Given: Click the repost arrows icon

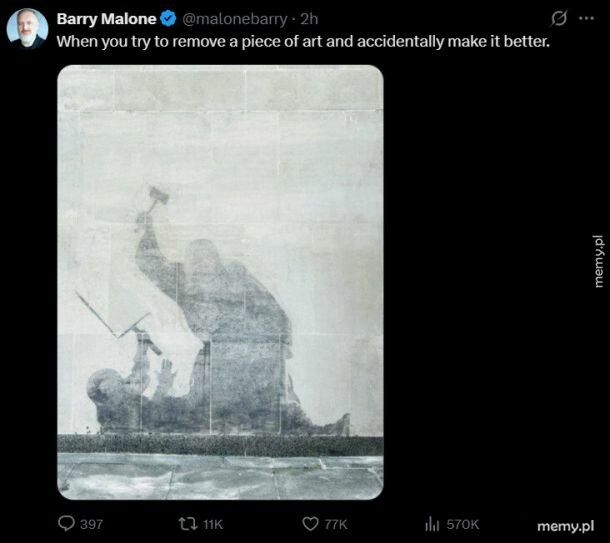Looking at the screenshot, I should click(x=184, y=523).
